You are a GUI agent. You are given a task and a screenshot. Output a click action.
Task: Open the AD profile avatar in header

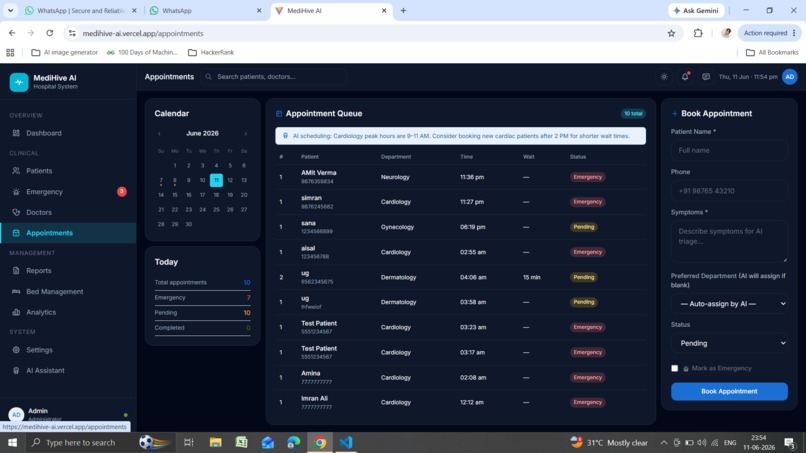point(790,77)
